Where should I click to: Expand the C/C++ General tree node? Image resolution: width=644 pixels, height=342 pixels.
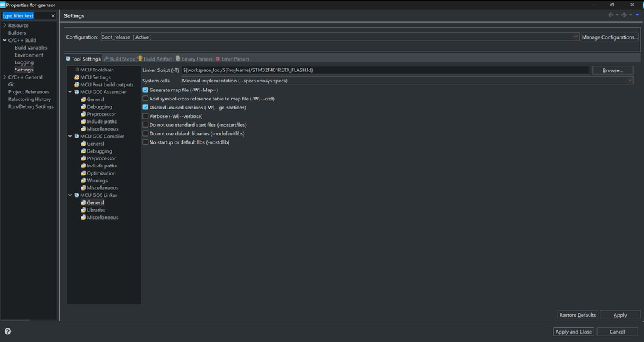(5, 77)
